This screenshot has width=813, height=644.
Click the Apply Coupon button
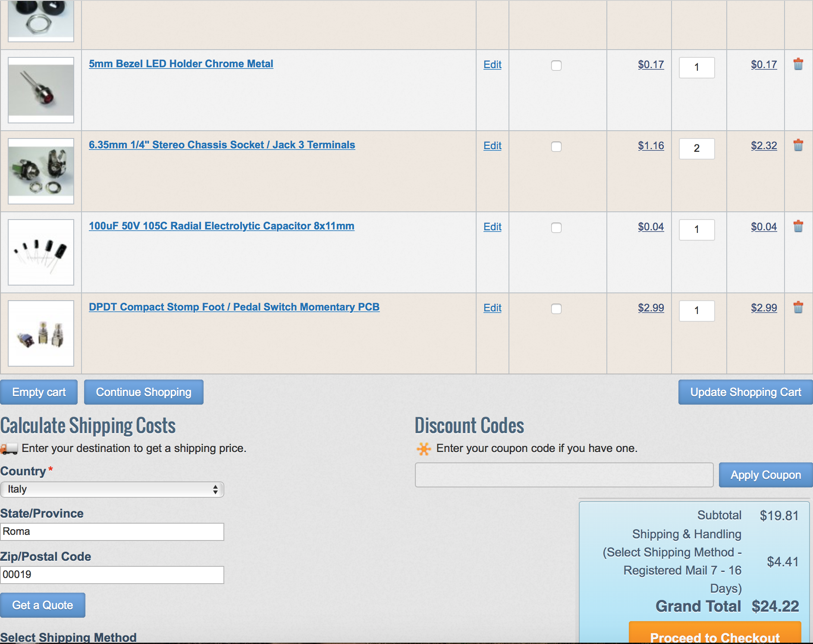coord(766,475)
